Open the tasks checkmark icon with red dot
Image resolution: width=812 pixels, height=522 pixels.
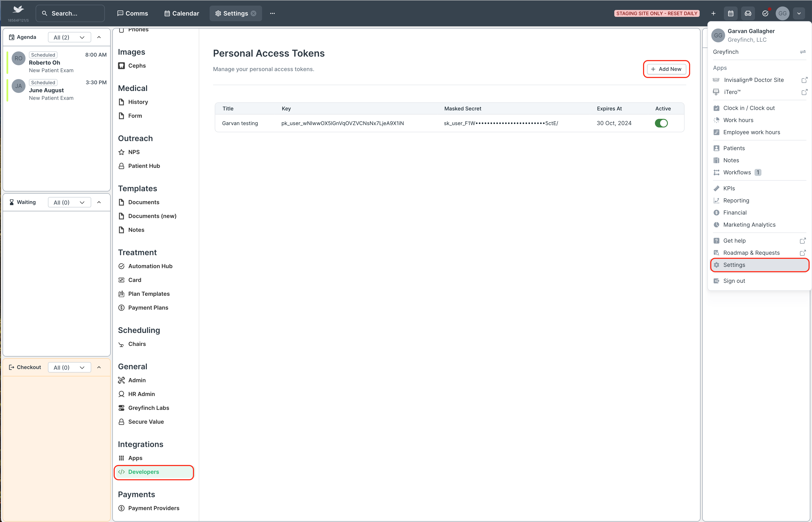tap(765, 14)
